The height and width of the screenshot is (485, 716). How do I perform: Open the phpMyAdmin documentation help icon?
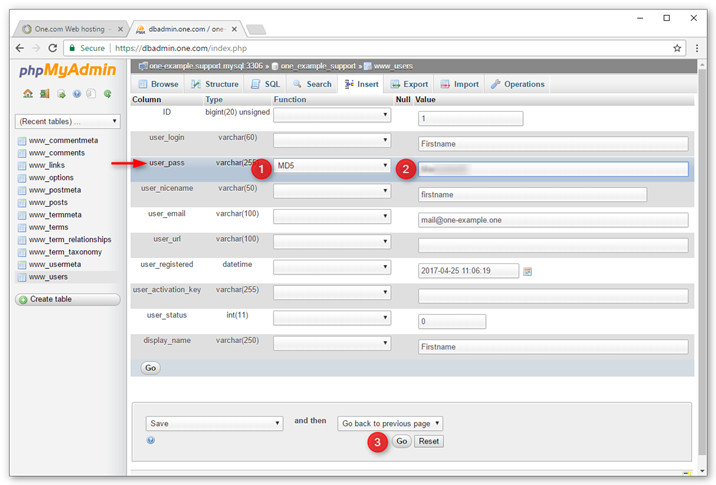click(76, 94)
